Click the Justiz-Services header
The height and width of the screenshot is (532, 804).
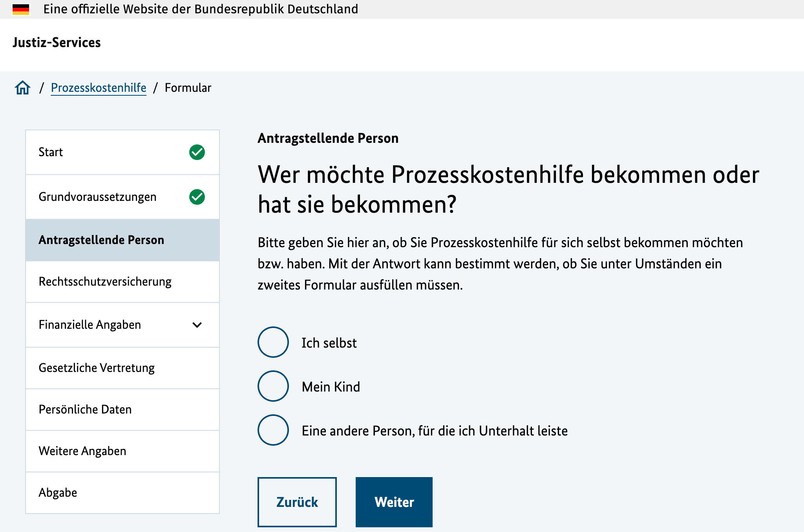click(57, 43)
